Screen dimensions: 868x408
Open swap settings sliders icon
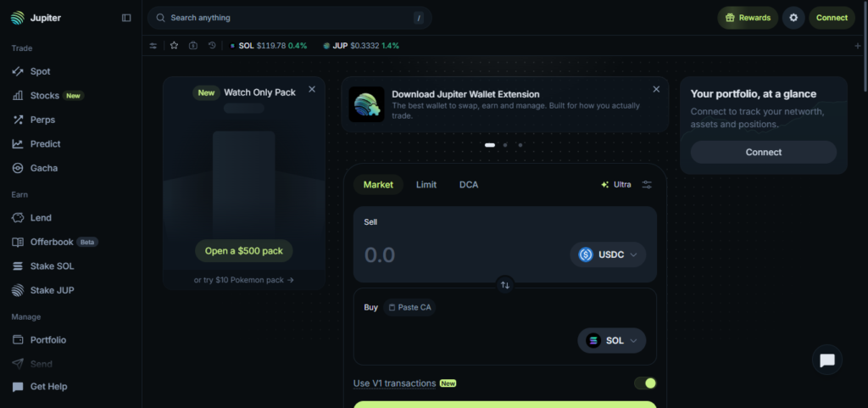point(647,185)
